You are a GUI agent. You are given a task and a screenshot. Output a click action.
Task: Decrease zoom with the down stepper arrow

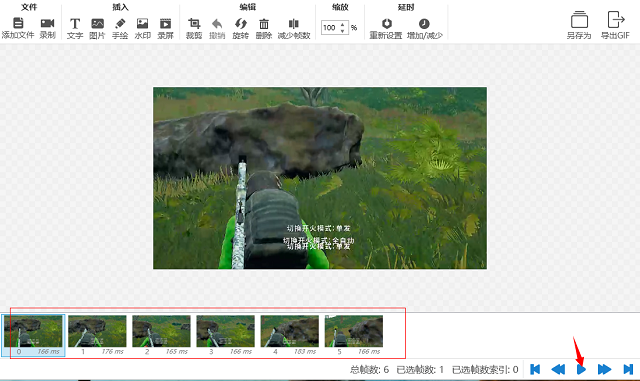(342, 31)
